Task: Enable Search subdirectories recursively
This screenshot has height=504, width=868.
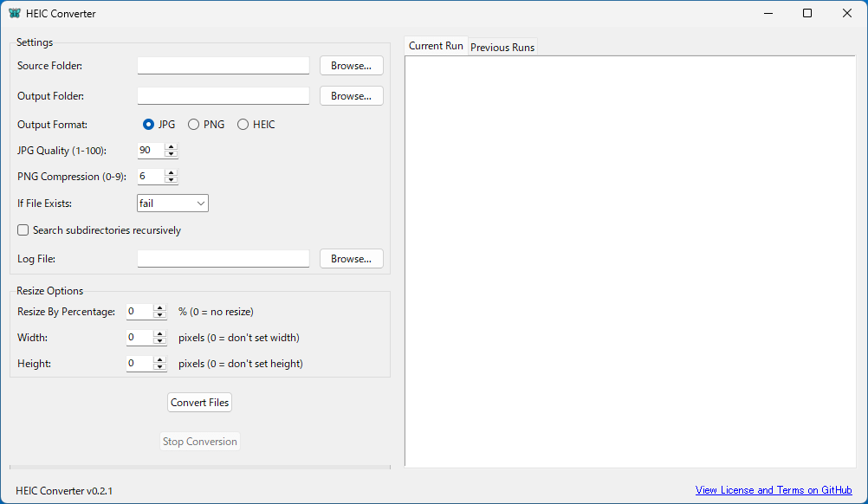Action: click(x=23, y=230)
